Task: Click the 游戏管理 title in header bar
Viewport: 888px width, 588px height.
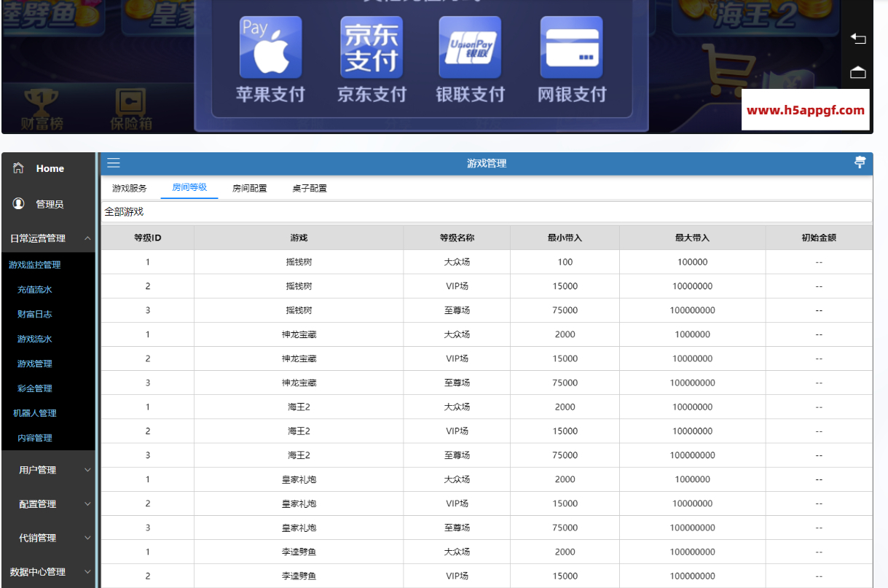Action: coord(487,163)
